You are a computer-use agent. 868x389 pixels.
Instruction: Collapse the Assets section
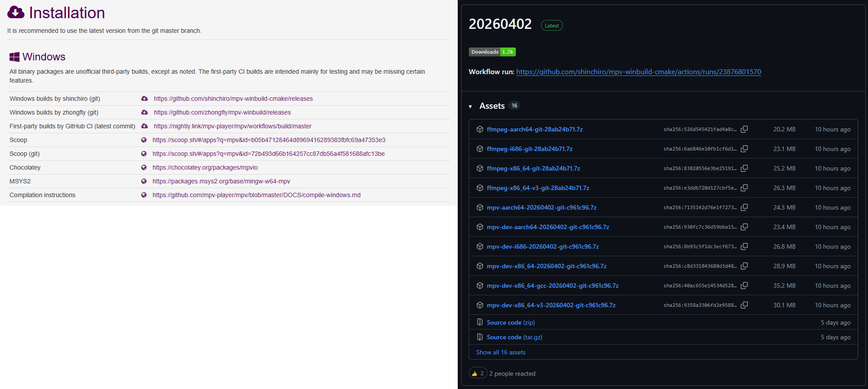[470, 106]
